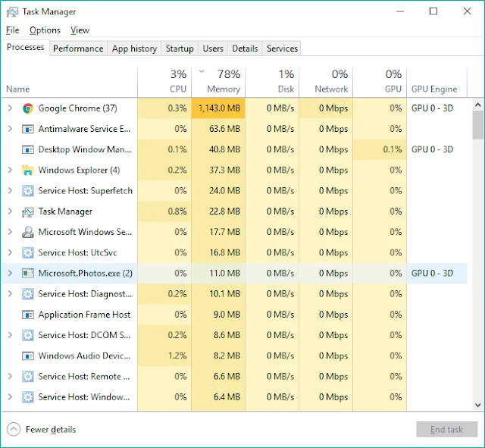The image size is (485, 448).
Task: Expand the Antimalware Service process row
Action: tap(10, 129)
